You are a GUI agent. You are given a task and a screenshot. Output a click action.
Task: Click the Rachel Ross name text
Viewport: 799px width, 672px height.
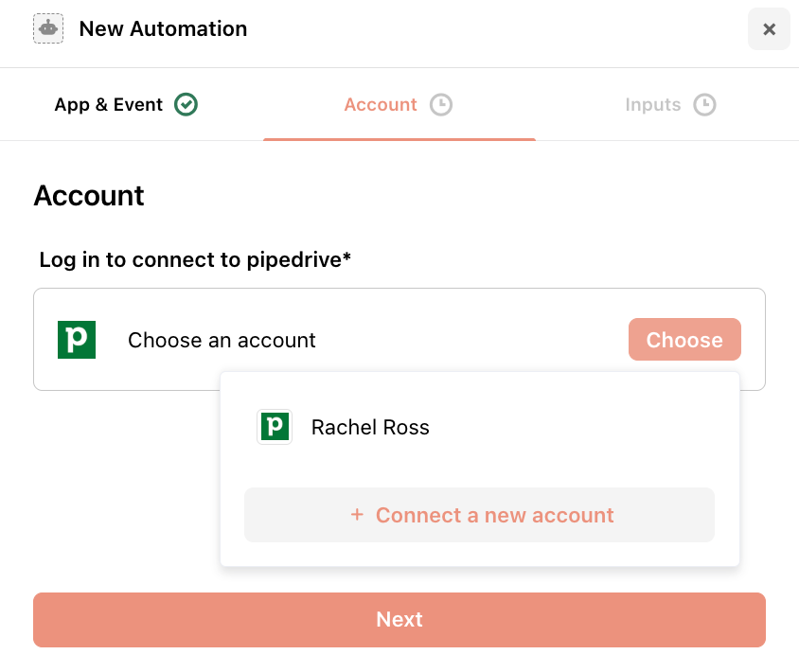click(370, 428)
